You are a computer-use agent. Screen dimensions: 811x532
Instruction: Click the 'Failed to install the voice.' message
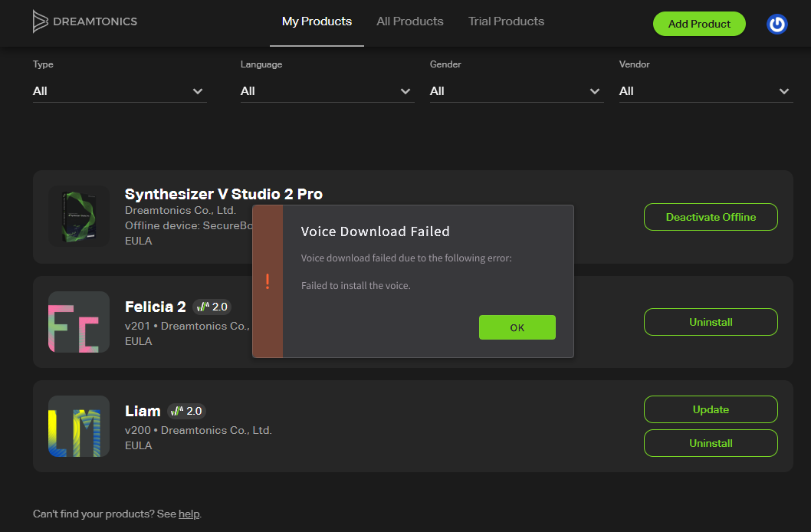click(x=356, y=285)
